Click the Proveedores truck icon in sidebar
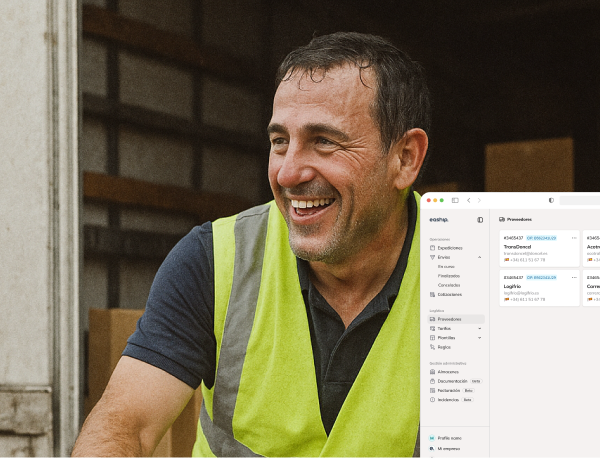 432,319
